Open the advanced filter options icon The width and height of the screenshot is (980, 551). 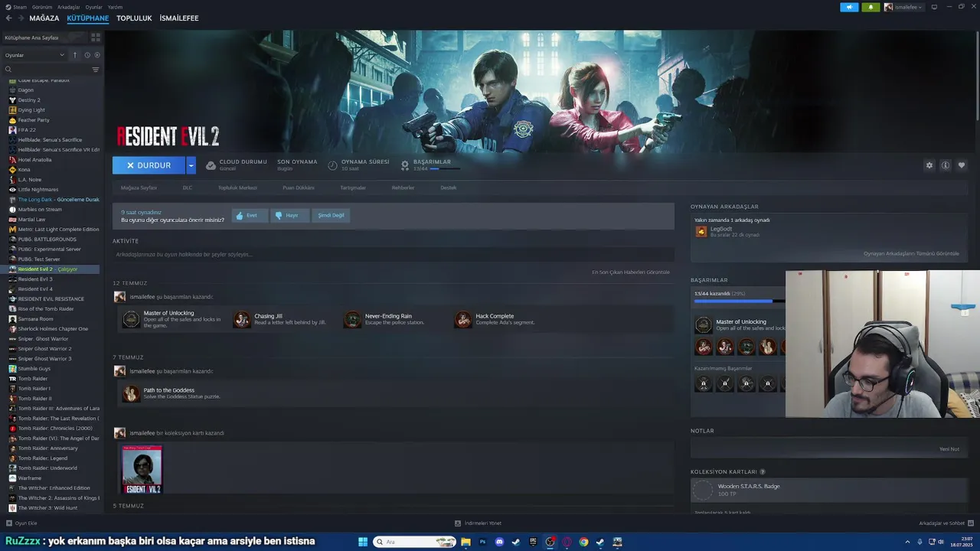point(96,70)
